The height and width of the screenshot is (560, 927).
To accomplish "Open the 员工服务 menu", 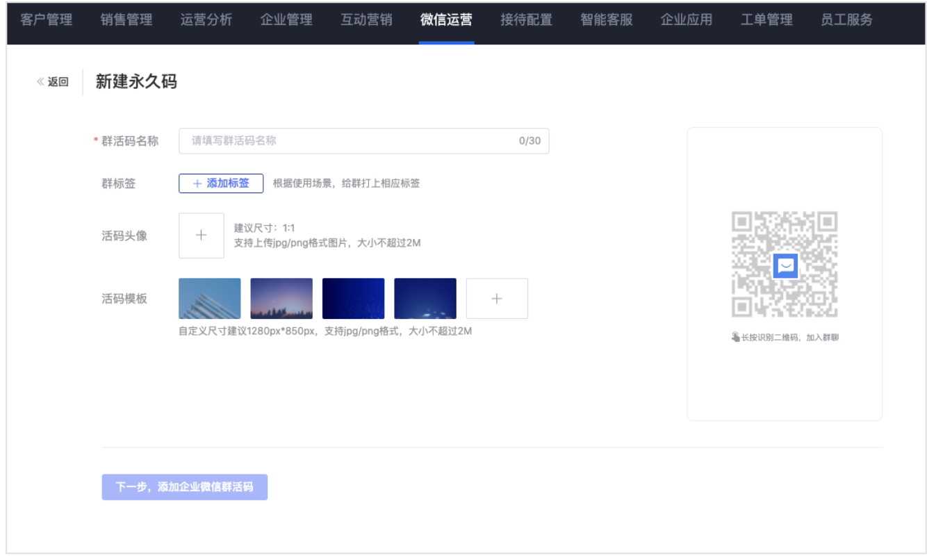I will 846,20.
